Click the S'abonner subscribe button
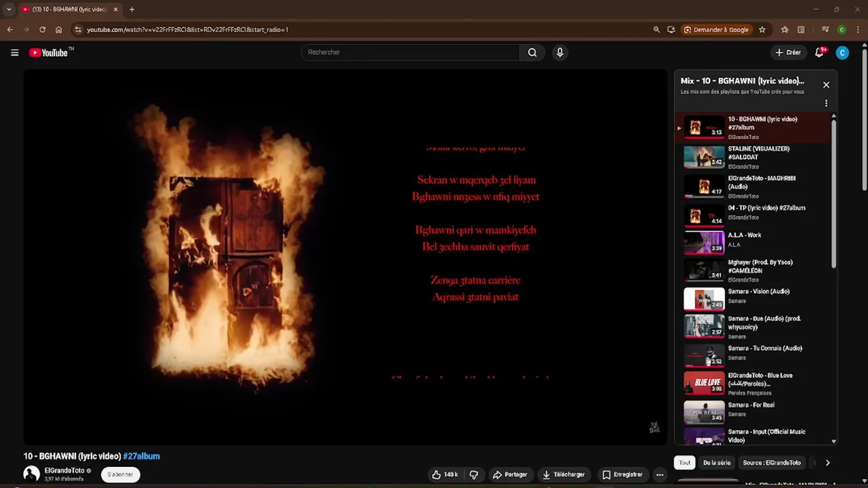868x488 pixels. (x=120, y=474)
